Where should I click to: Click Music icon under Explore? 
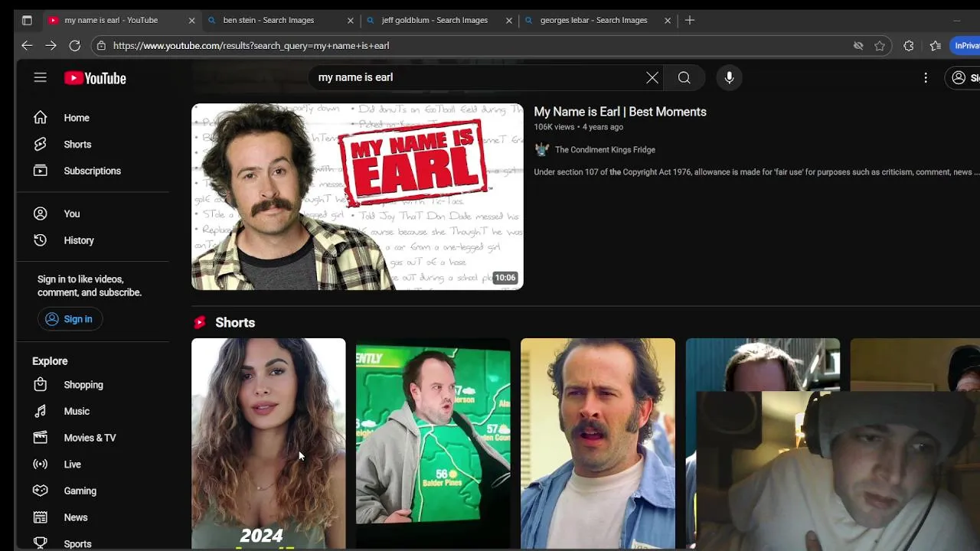40,411
